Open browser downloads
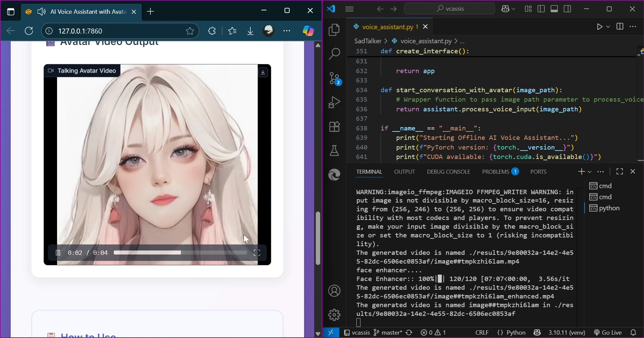 250,31
